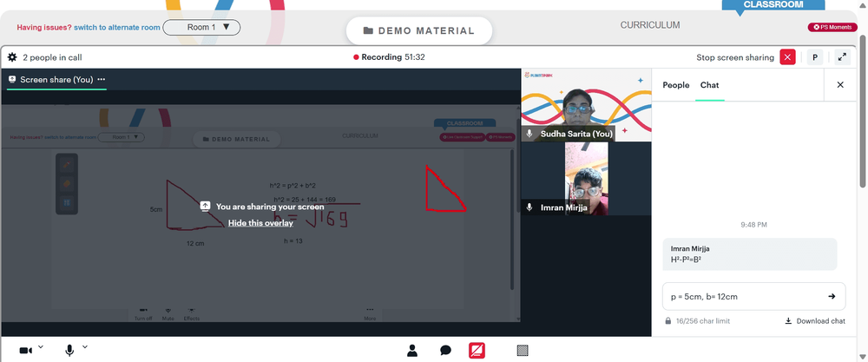Send the chat message arrow
Viewport: 868px width, 362px height.
(832, 296)
